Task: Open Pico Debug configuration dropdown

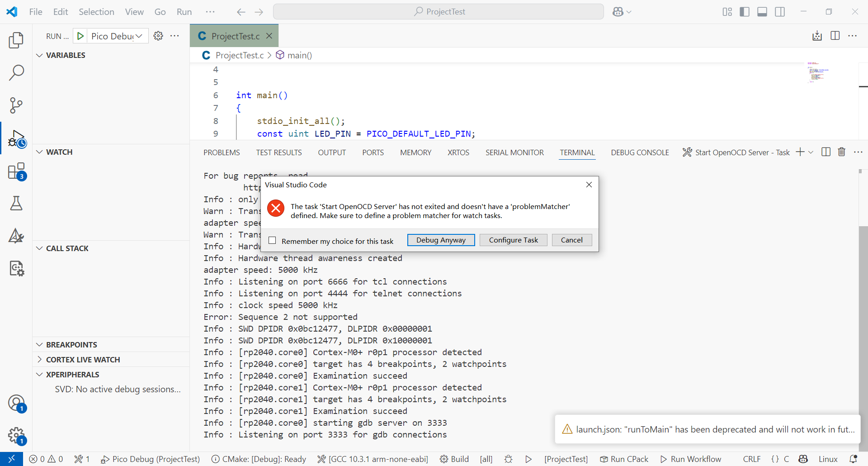Action: [117, 36]
